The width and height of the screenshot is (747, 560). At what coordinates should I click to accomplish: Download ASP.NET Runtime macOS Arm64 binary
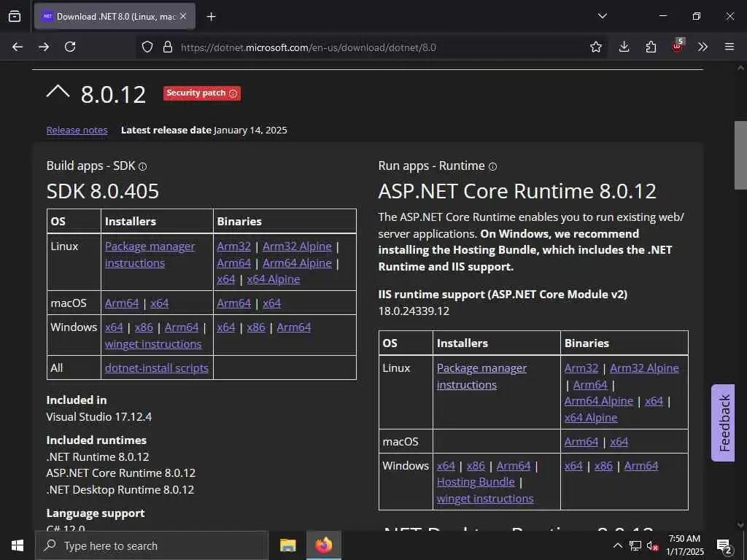point(581,442)
